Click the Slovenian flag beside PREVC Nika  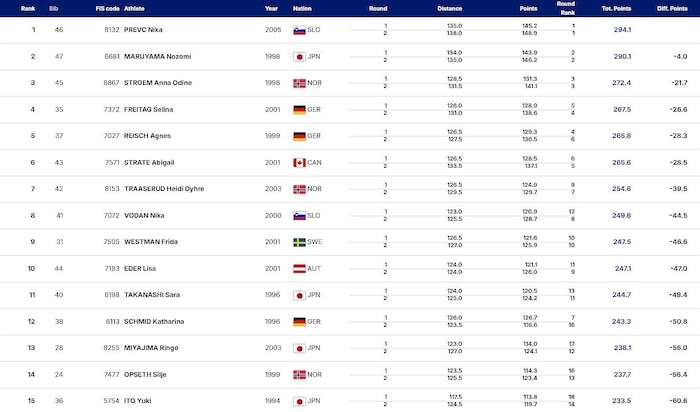tap(298, 30)
